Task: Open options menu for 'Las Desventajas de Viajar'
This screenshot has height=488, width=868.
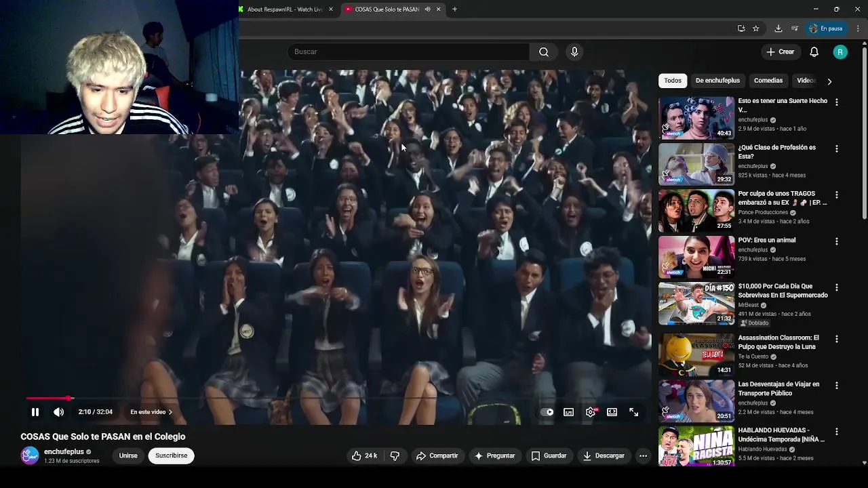Action: pos(837,386)
